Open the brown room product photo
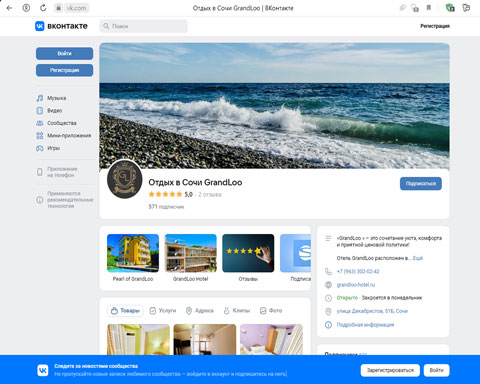480x384 pixels. tap(205, 339)
